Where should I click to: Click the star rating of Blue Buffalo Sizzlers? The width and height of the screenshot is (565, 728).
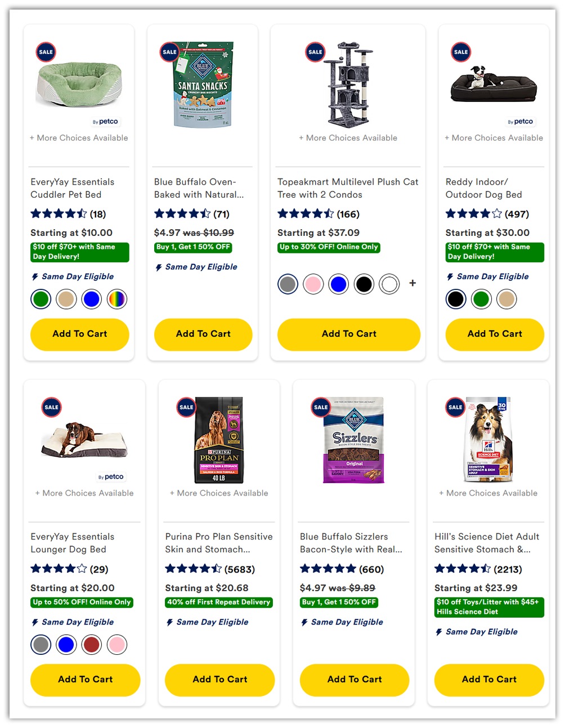[x=328, y=569]
